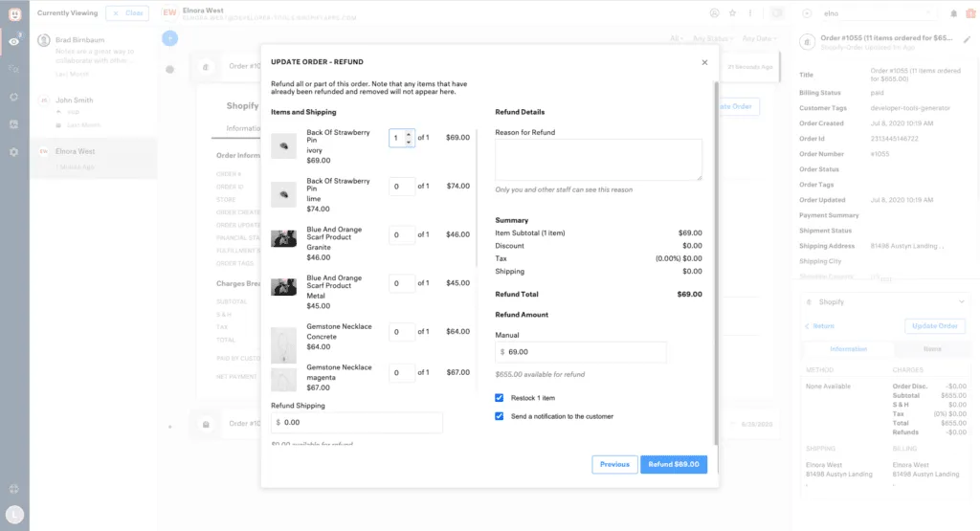Open the three-dot more options menu
Image resolution: width=980 pixels, height=531 pixels.
[750, 13]
